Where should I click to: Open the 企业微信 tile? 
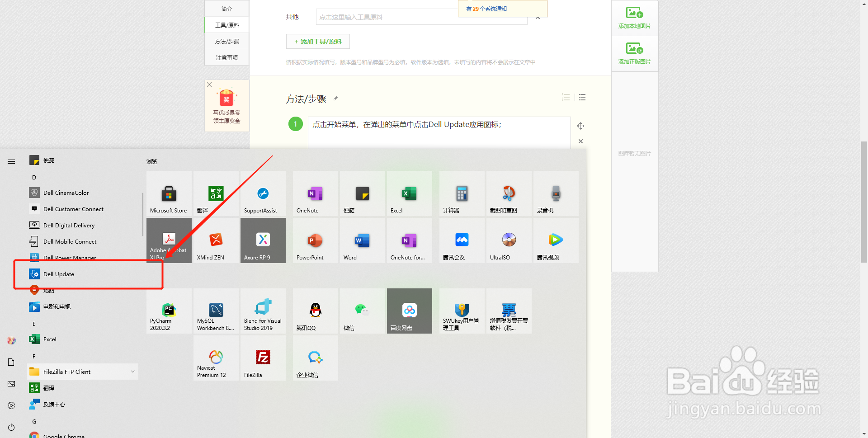coord(316,358)
